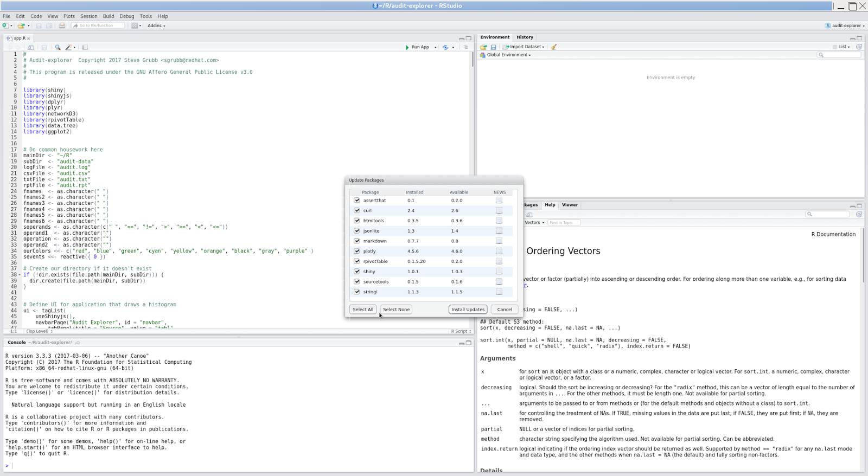Click Load Workspace folder icon in Environment pane
Viewport: 868px width, 476px height.
coord(483,47)
